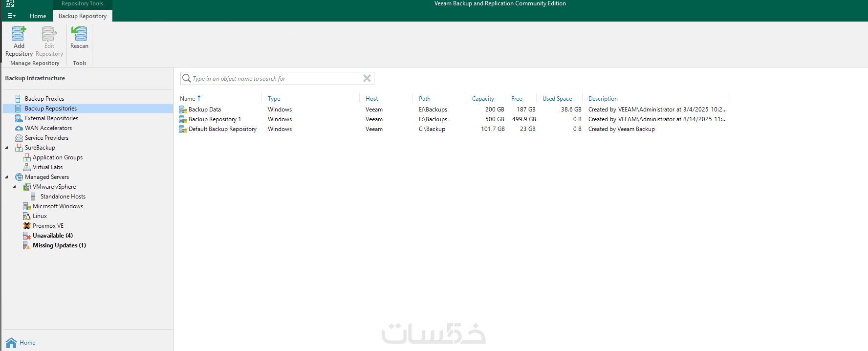This screenshot has width=868, height=351.
Task: Click the Linux penguin icon
Action: tap(27, 216)
